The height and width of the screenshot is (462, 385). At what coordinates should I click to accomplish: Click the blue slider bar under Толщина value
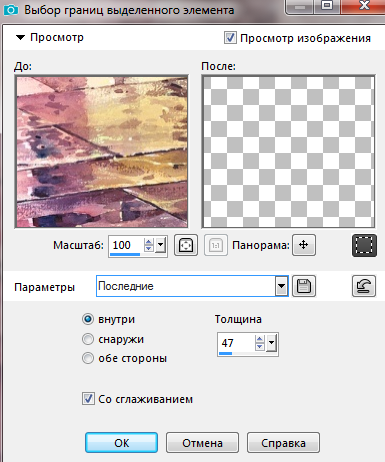225,353
